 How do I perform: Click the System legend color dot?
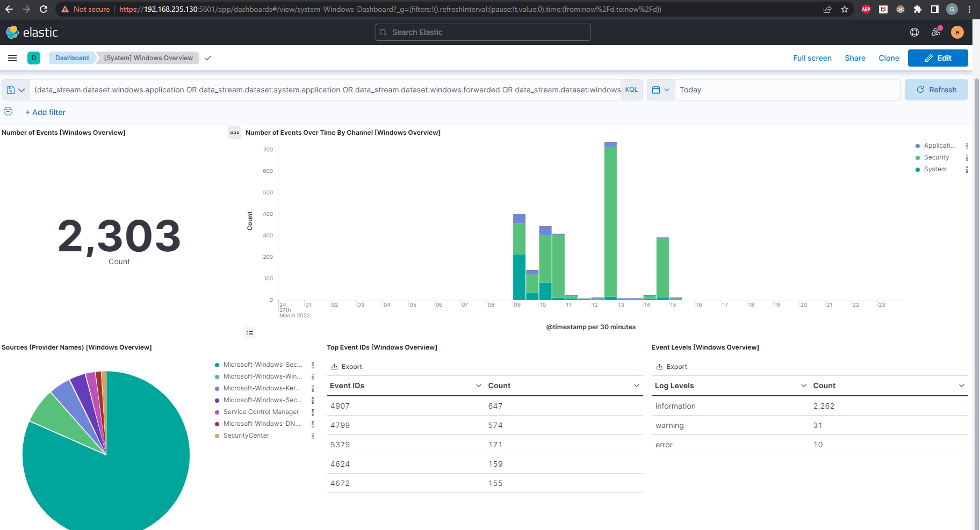click(x=918, y=170)
